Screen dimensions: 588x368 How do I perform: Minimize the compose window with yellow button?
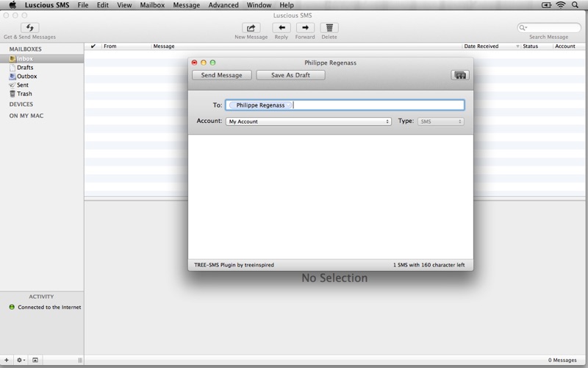(204, 63)
